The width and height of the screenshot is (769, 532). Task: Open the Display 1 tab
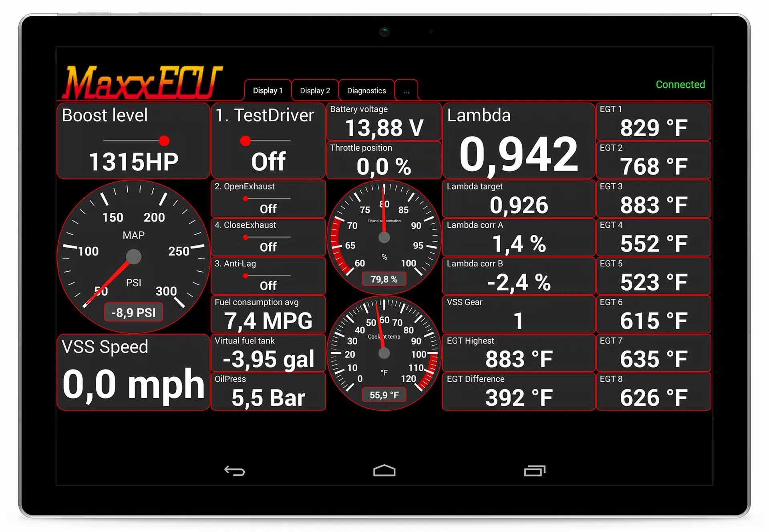pos(266,91)
